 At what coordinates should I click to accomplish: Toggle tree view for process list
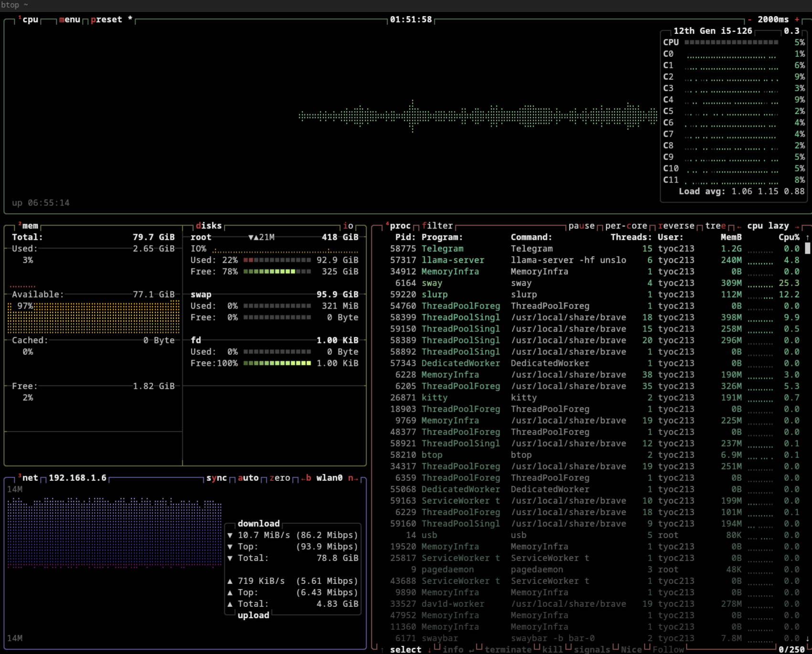716,226
